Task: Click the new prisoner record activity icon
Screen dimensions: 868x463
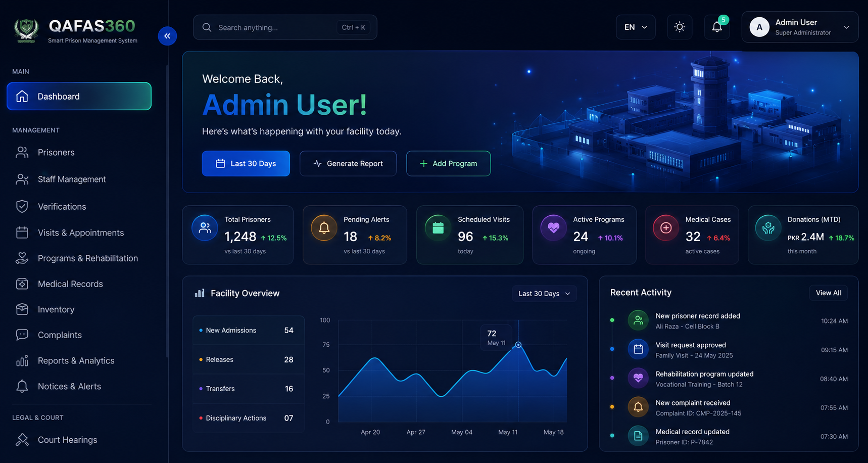Action: (638, 320)
